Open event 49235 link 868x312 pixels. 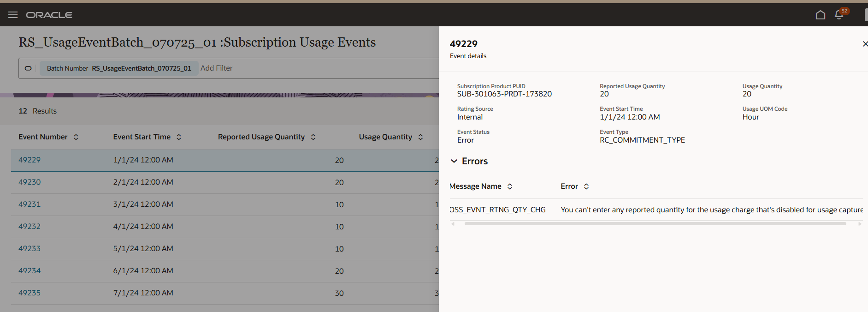click(x=30, y=293)
